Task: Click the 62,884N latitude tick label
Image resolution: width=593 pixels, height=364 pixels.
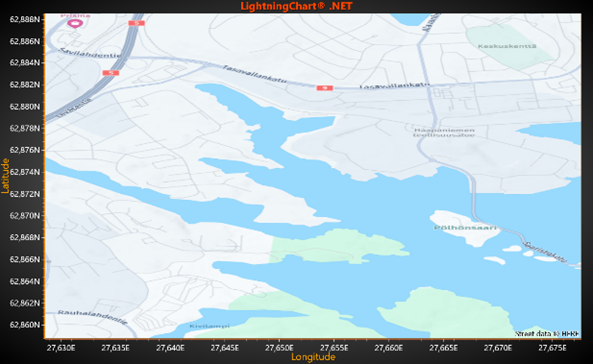Action: coord(25,63)
